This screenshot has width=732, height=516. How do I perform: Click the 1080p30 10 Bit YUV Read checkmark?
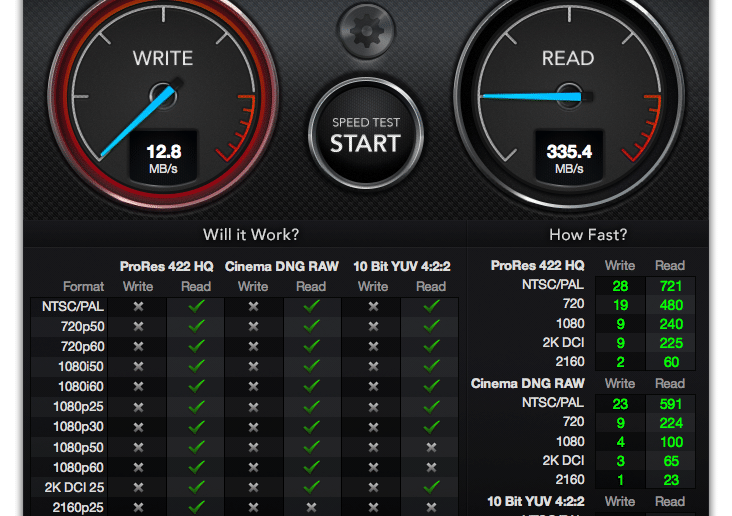(431, 427)
